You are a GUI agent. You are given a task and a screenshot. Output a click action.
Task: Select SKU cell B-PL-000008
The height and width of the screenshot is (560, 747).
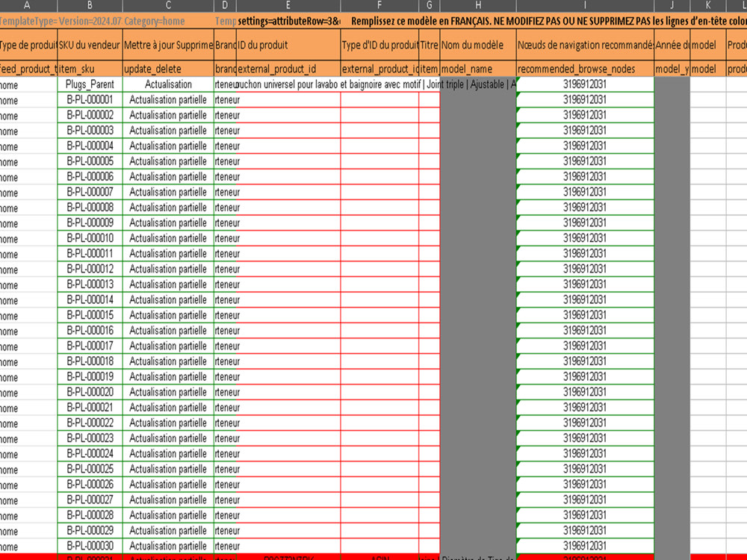pos(90,207)
